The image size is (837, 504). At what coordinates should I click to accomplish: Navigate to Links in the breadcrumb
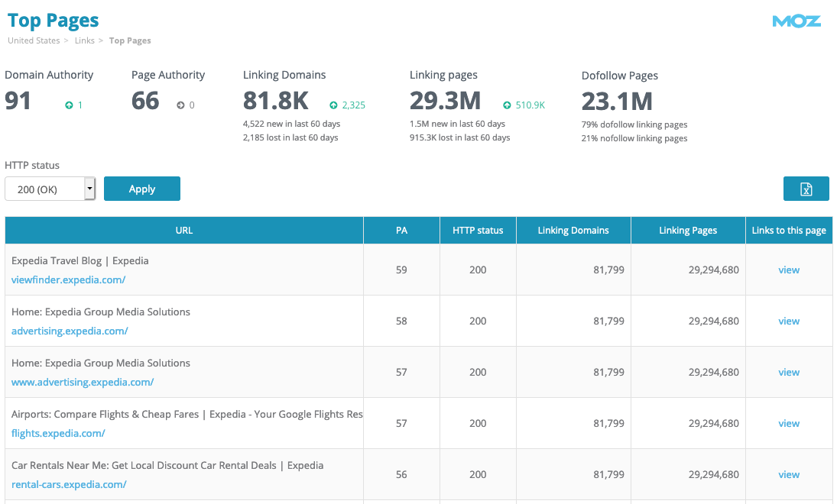(x=84, y=40)
